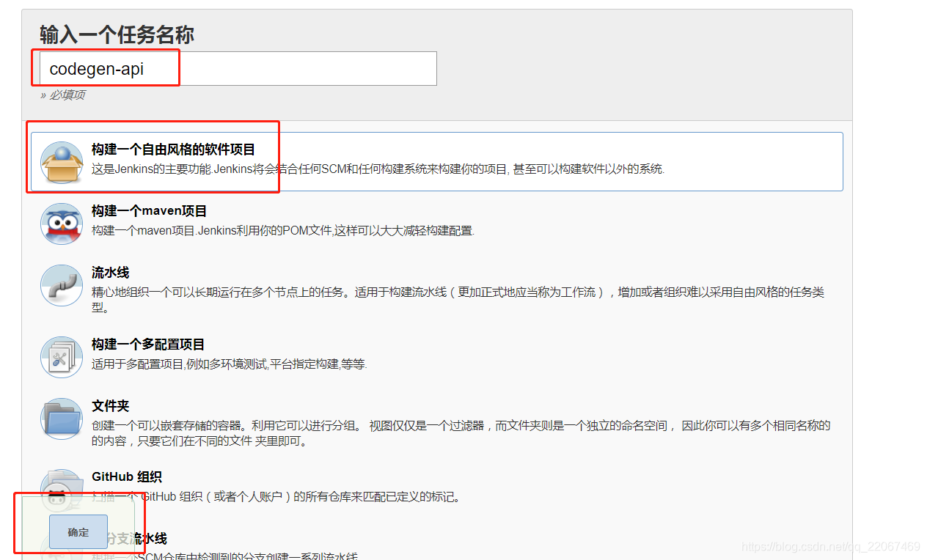This screenshot has width=927, height=560.
Task: Select the multi-configuration project icon
Action: click(x=62, y=357)
